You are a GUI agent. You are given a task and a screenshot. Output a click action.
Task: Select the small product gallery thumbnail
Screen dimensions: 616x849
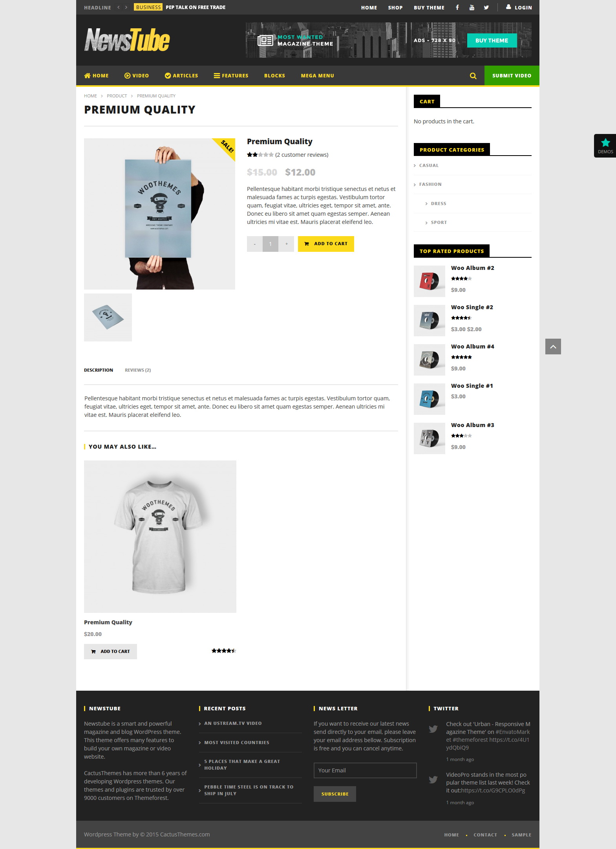pyautogui.click(x=108, y=317)
